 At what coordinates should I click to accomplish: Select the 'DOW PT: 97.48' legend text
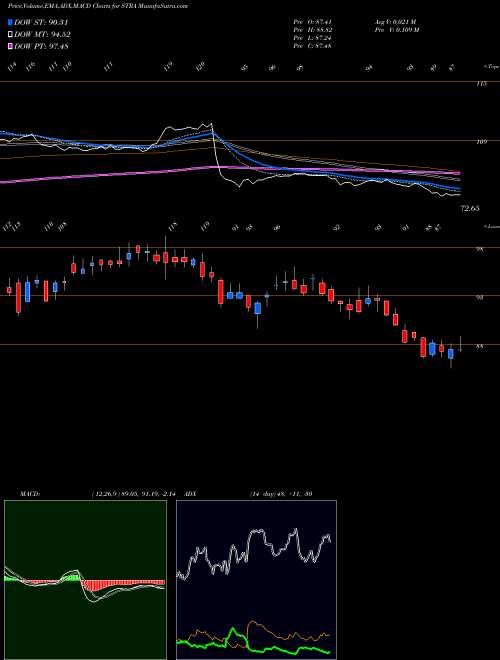point(41,46)
